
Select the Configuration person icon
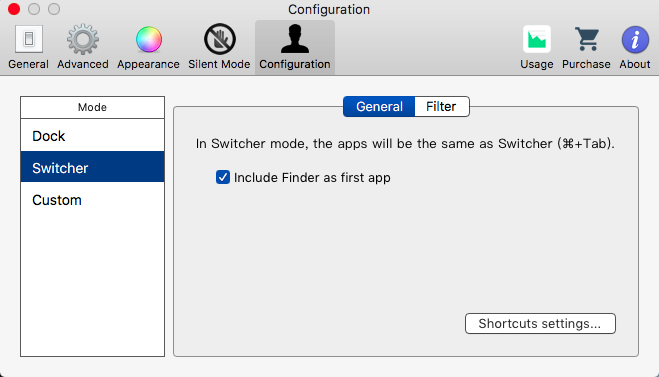coord(295,39)
